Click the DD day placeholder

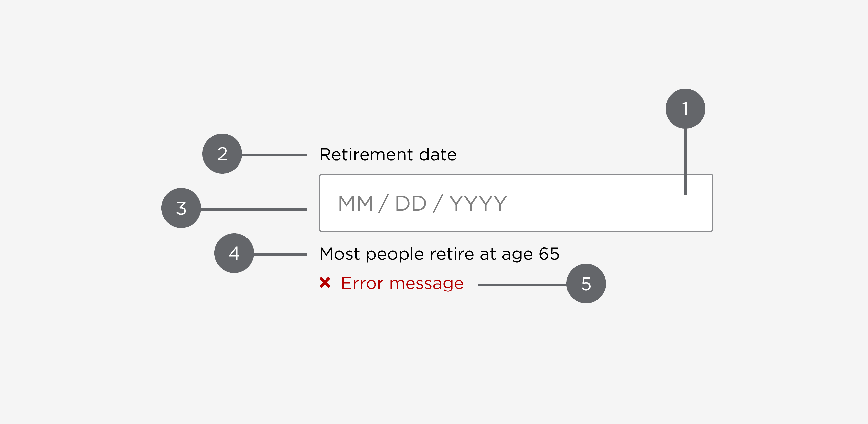pos(411,203)
